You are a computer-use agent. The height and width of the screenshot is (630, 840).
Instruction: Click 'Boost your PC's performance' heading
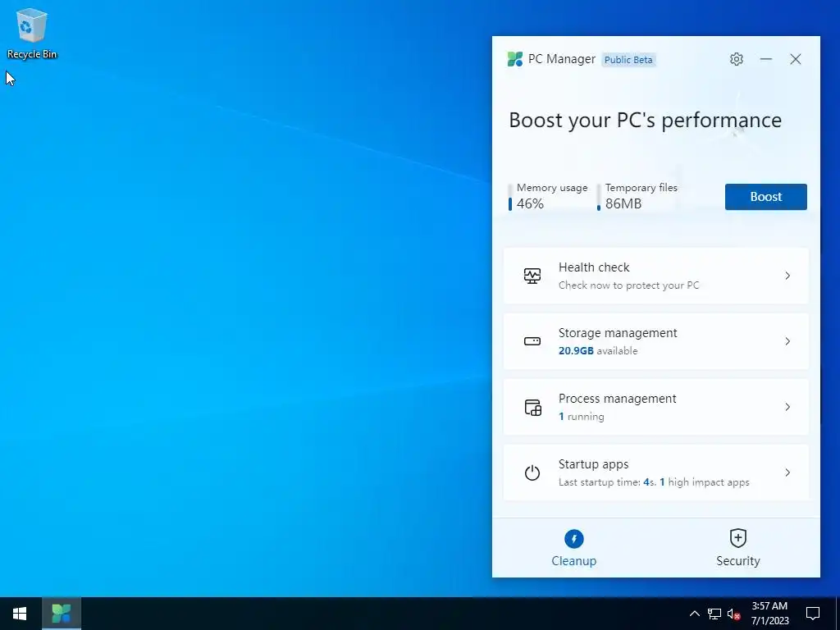coord(645,121)
